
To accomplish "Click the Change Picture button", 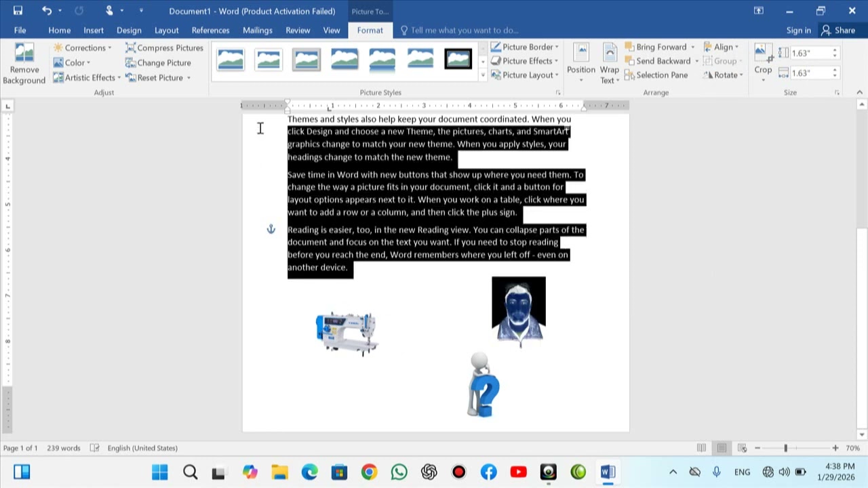I will pyautogui.click(x=158, y=62).
